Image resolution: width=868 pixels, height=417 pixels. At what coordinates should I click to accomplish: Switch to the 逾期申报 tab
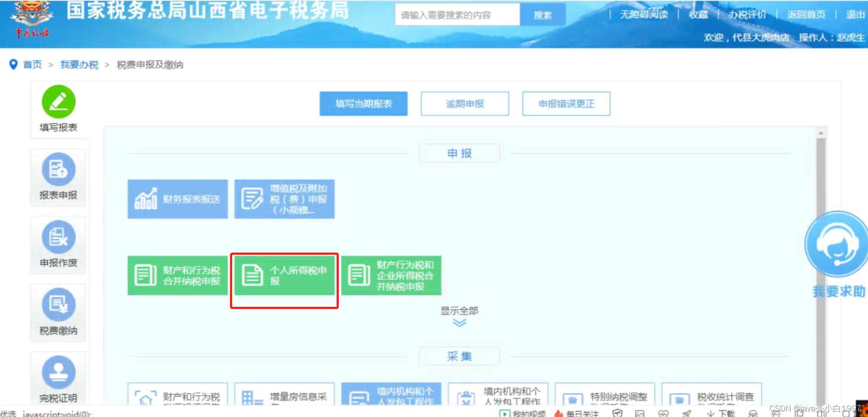pyautogui.click(x=464, y=103)
